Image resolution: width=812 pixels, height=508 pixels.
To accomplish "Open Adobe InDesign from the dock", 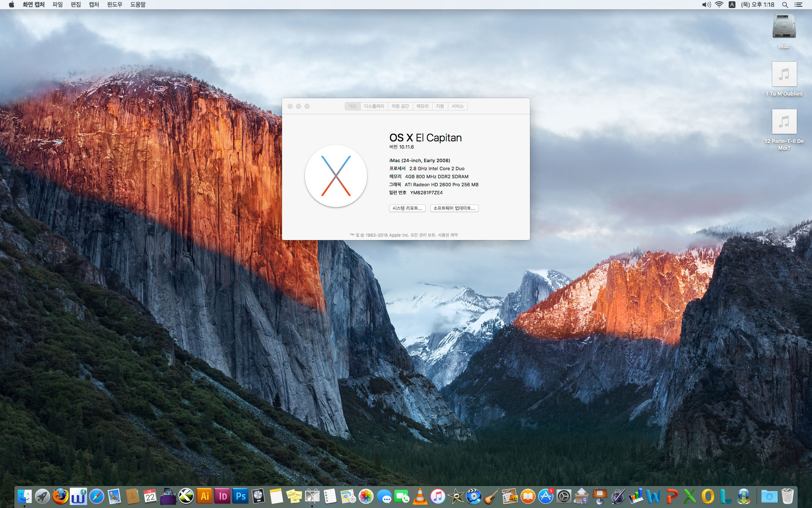I will 223,496.
